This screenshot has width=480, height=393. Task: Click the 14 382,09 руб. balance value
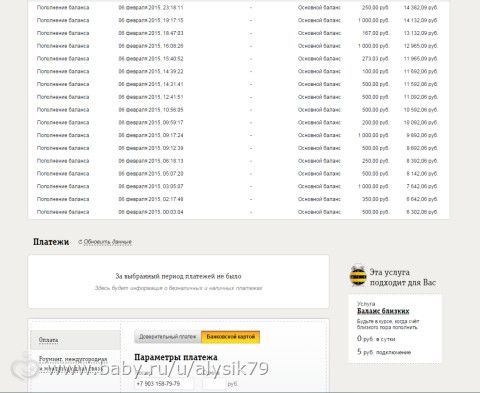pos(421,7)
